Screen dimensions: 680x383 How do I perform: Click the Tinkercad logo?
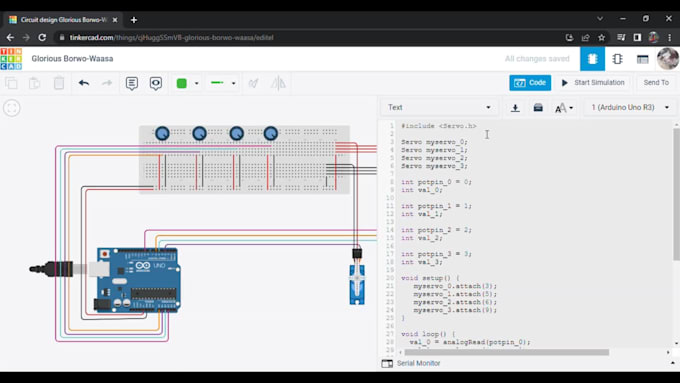click(11, 59)
